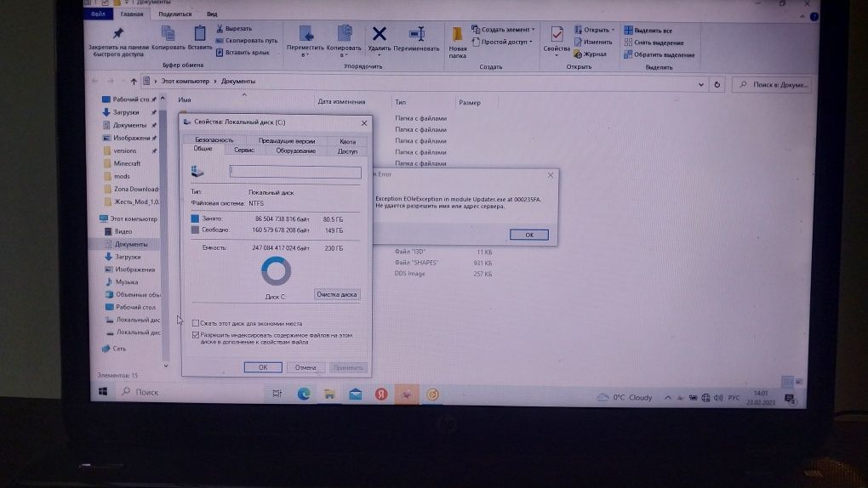Click the Search Documents field
868x488 pixels.
774,85
